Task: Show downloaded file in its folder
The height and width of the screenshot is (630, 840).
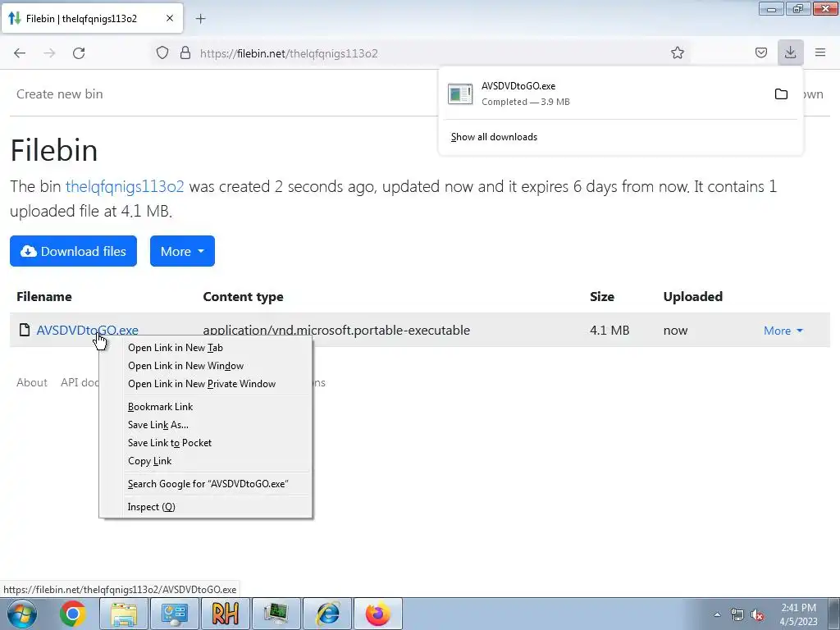Action: point(781,94)
